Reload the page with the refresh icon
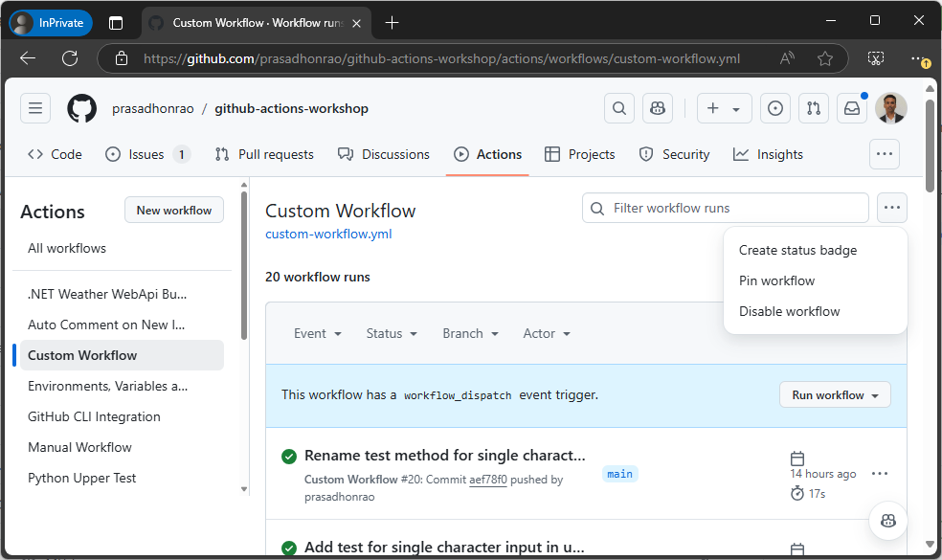The image size is (942, 560). (70, 58)
